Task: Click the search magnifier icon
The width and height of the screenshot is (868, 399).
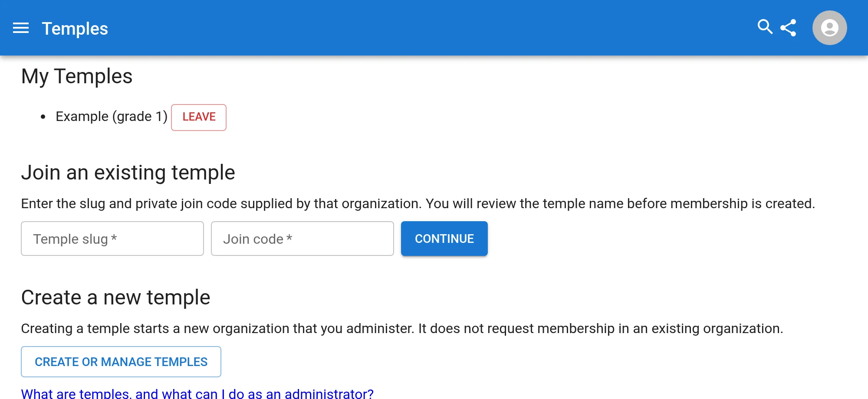Action: [765, 27]
